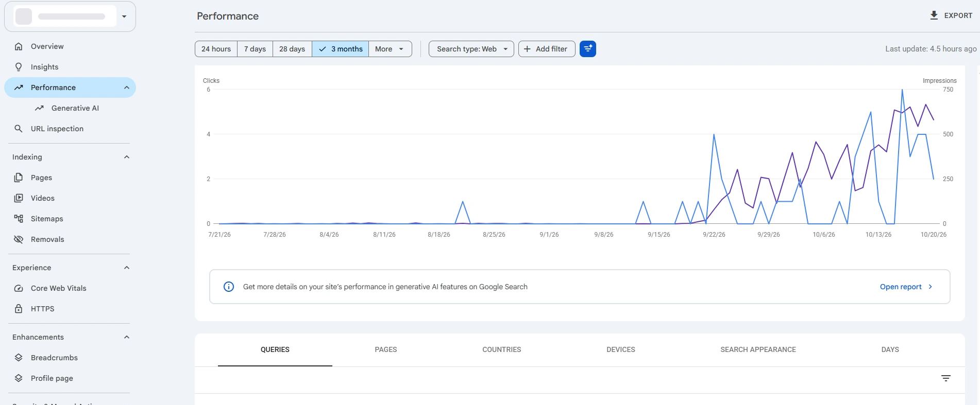Toggle the 3 months date range

pyautogui.click(x=341, y=49)
